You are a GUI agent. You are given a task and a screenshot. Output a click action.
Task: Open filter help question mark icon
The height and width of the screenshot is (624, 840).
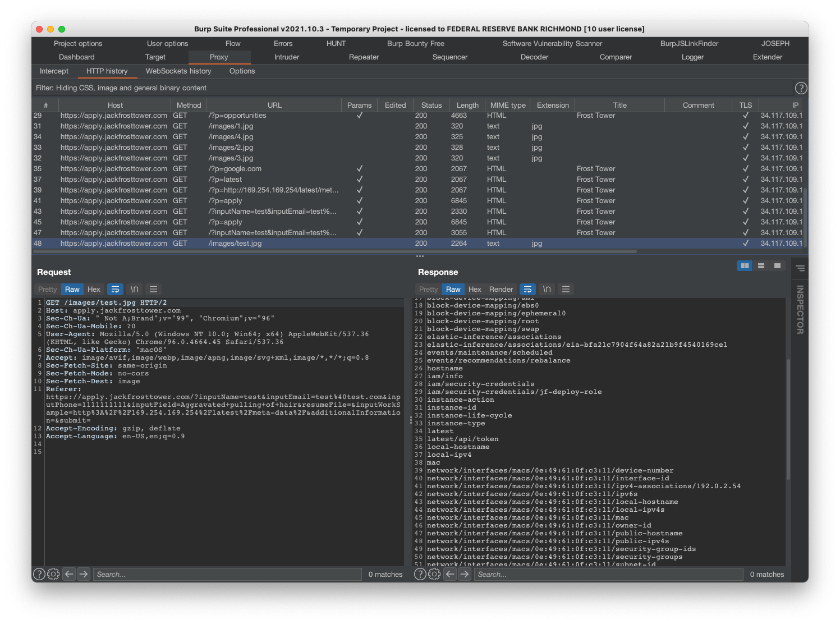pyautogui.click(x=801, y=88)
